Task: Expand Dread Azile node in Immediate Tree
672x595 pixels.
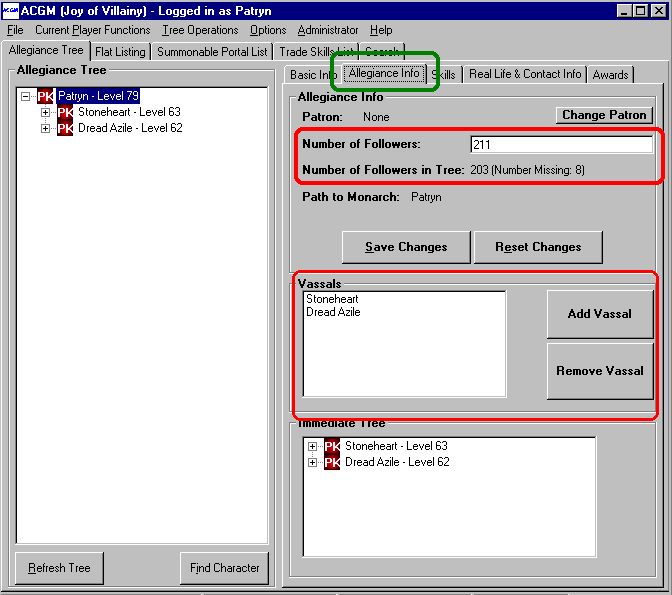Action: [313, 462]
